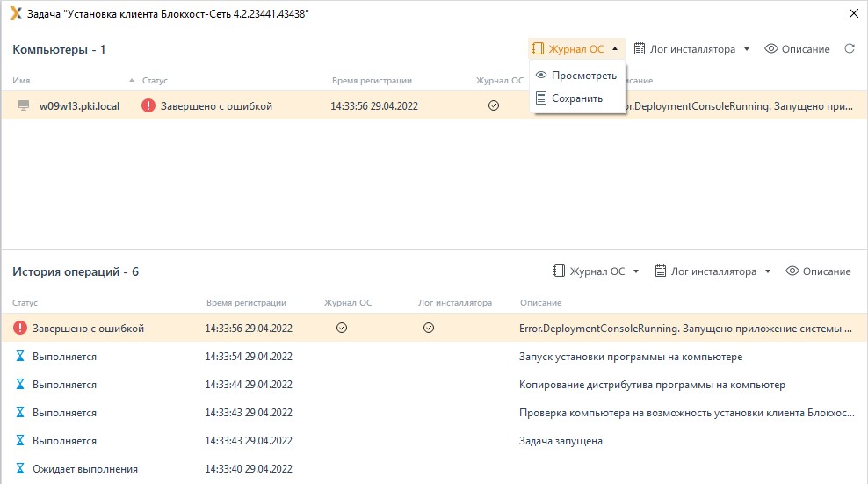Click the Лог инсталлятора column header in the history table
Viewport: 868px width, 484px height.
(x=455, y=302)
